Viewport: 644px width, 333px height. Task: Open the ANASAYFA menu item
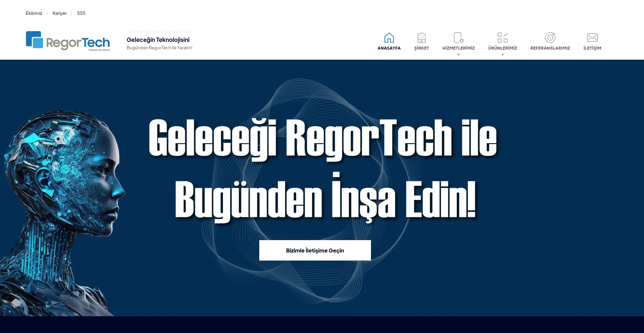tap(389, 48)
